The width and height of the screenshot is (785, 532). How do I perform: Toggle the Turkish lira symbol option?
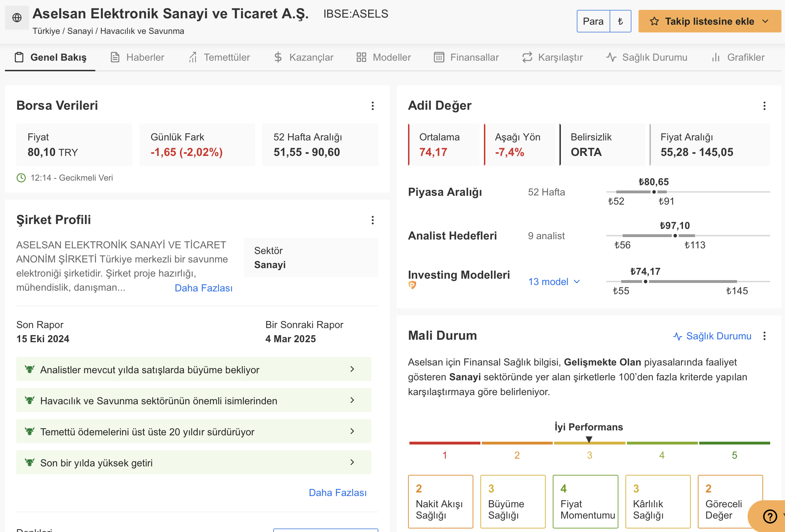tap(621, 21)
